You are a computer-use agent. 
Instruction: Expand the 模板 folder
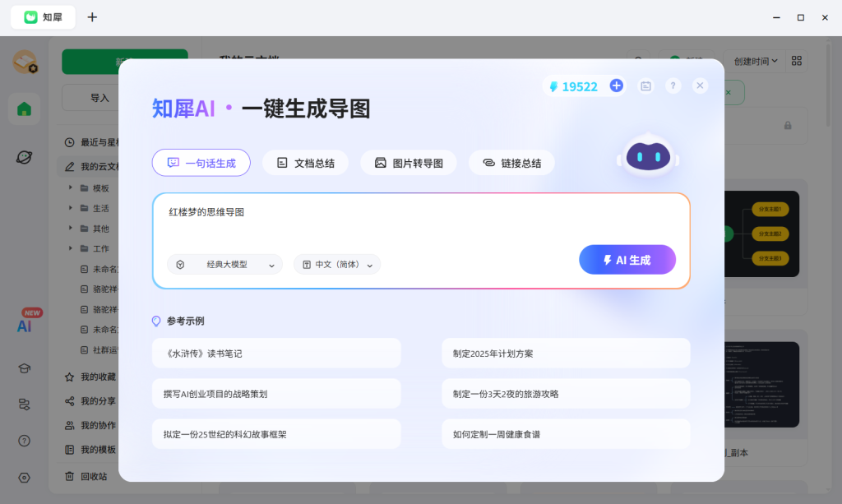coord(71,187)
